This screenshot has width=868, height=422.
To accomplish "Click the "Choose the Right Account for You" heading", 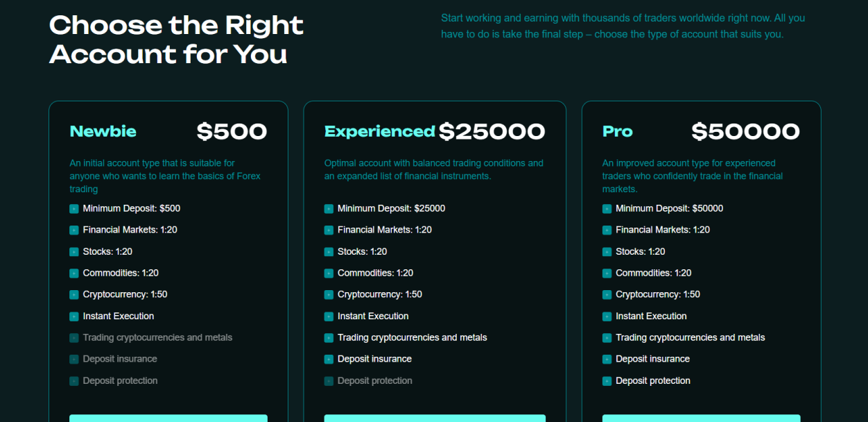I will pos(176,40).
